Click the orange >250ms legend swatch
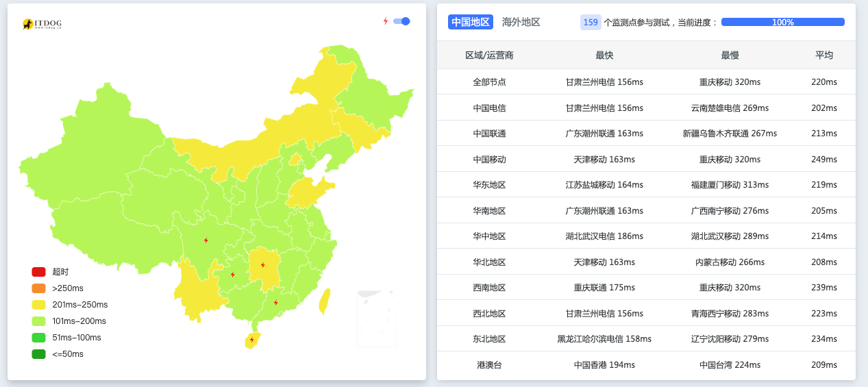 [38, 288]
